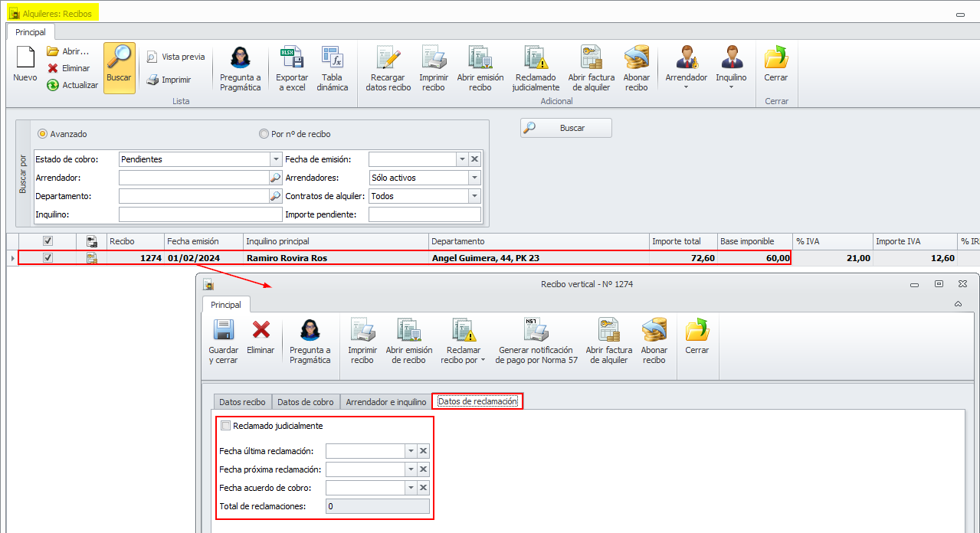The image size is (980, 533).
Task: Click the Importe pendiente input field
Action: pyautogui.click(x=425, y=214)
